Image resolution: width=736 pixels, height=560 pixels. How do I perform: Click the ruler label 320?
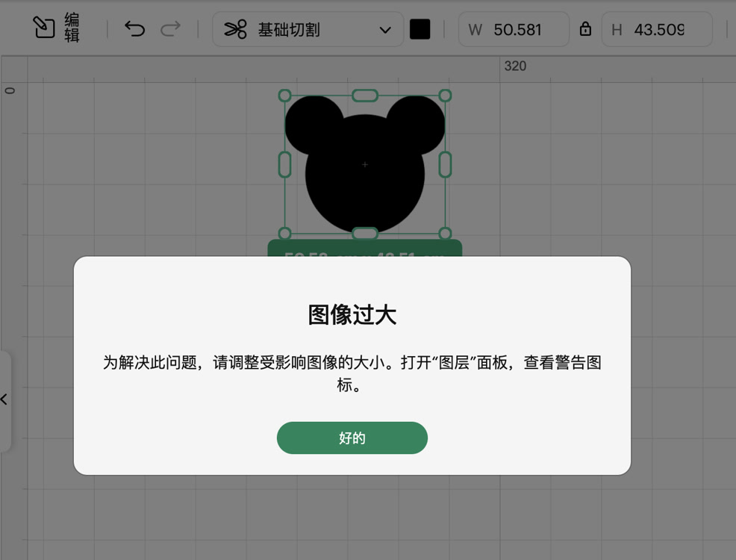[x=515, y=66]
